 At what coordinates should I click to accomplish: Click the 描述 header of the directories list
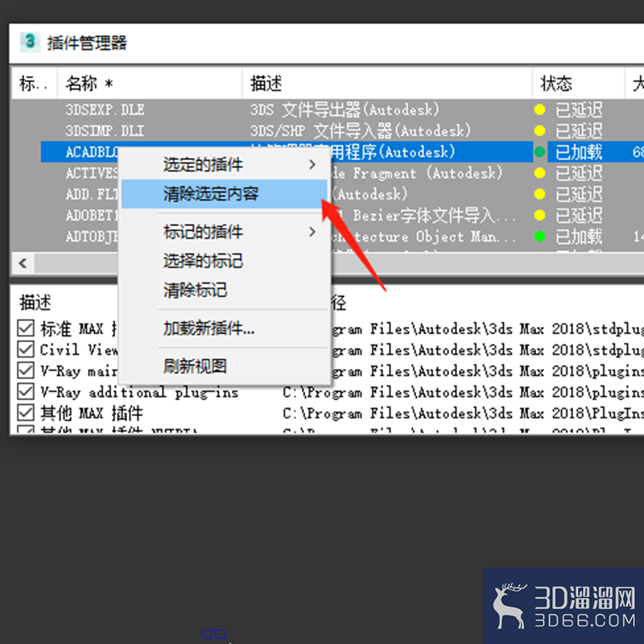pyautogui.click(x=35, y=303)
